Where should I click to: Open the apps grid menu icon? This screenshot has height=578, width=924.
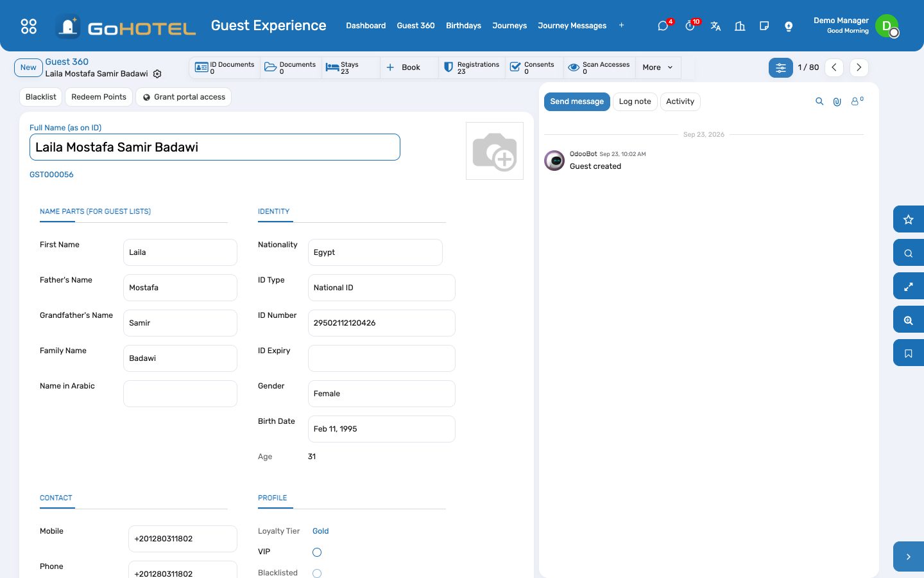(x=29, y=26)
